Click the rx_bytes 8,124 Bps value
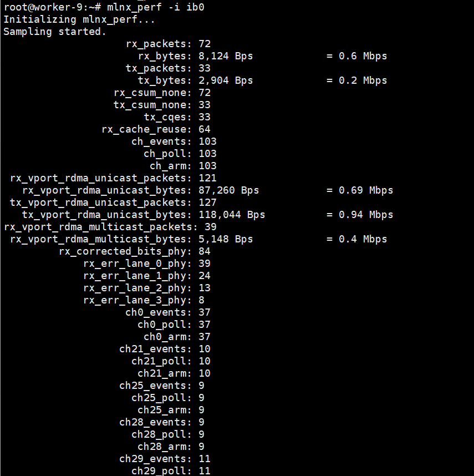474x476 pixels. click(x=226, y=56)
